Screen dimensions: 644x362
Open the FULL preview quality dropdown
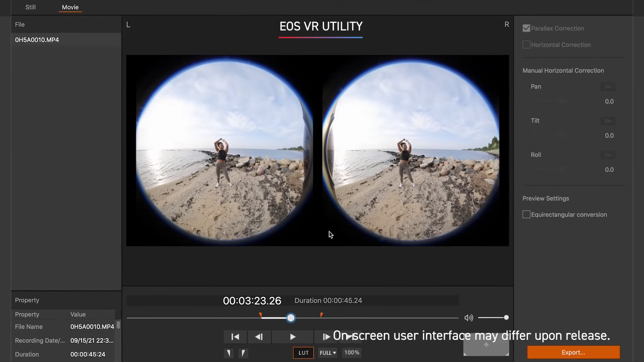[x=328, y=353]
